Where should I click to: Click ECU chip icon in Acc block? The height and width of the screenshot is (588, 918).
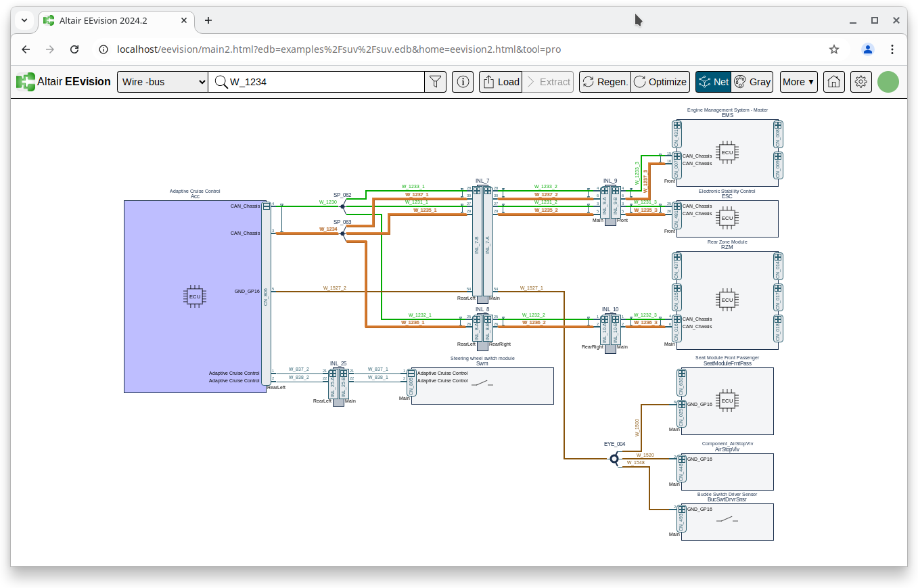click(x=195, y=296)
